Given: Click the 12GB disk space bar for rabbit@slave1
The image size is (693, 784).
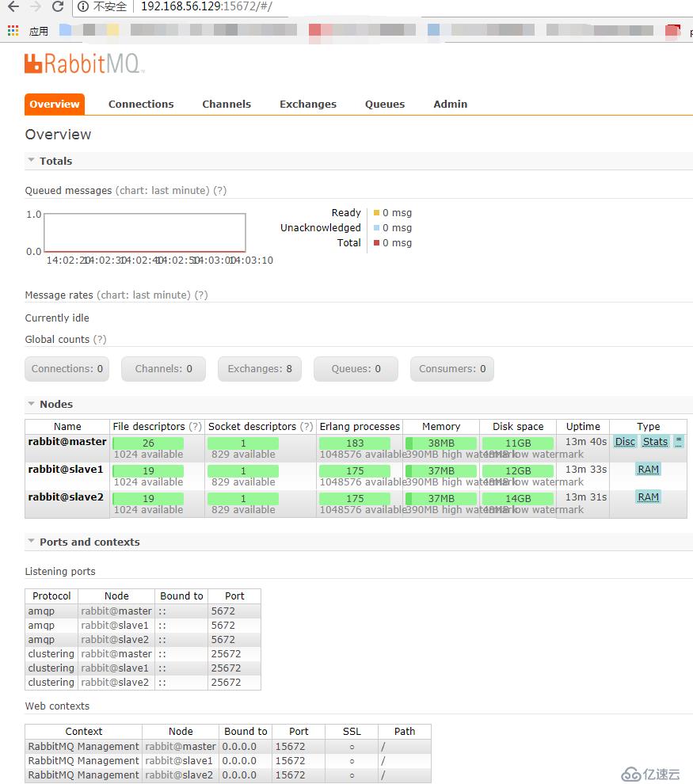Looking at the screenshot, I should tap(518, 471).
